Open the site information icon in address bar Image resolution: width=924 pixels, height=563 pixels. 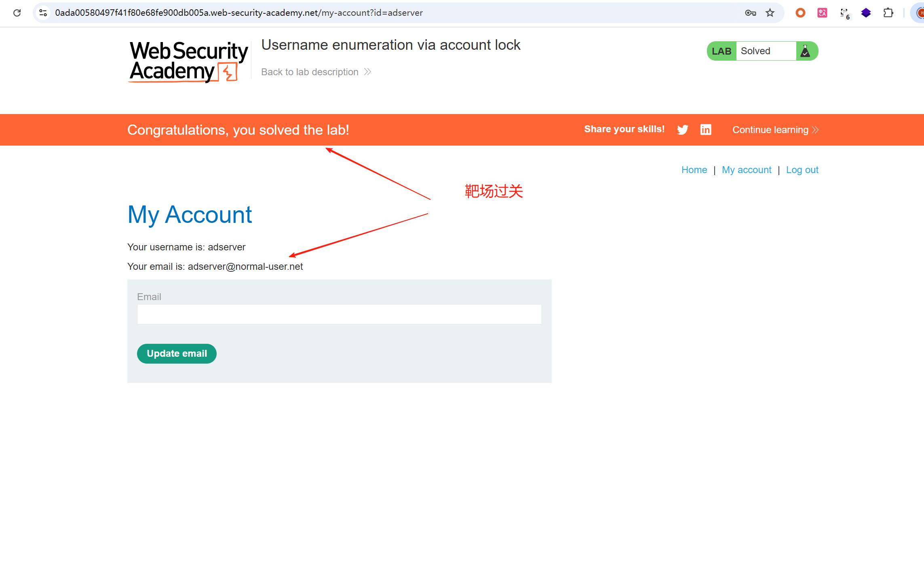(x=43, y=13)
